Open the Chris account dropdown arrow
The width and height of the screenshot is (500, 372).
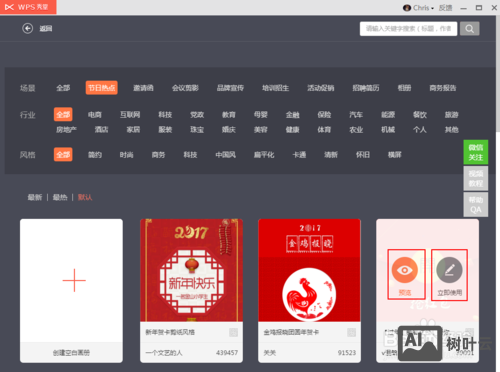(x=432, y=8)
